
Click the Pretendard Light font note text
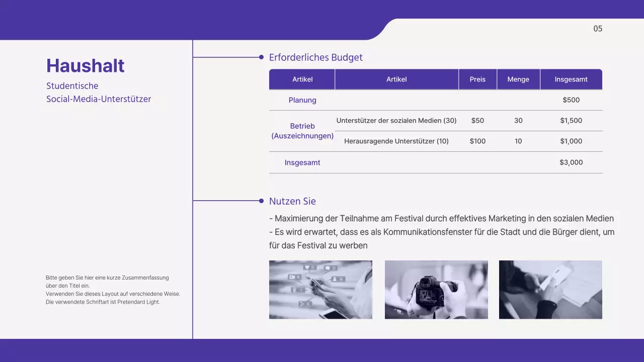(x=103, y=302)
